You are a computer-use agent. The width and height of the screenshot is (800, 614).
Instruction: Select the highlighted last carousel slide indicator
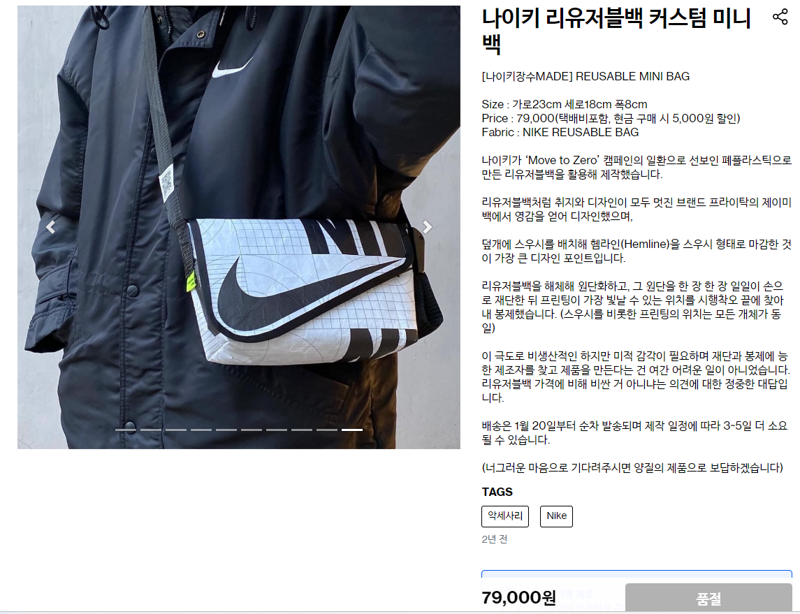pos(352,430)
